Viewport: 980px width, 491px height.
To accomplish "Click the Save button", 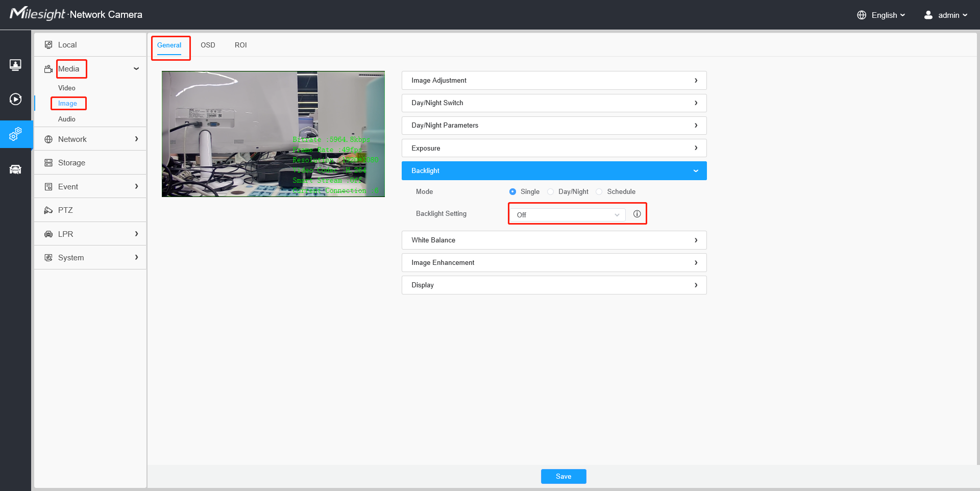I will coord(563,476).
